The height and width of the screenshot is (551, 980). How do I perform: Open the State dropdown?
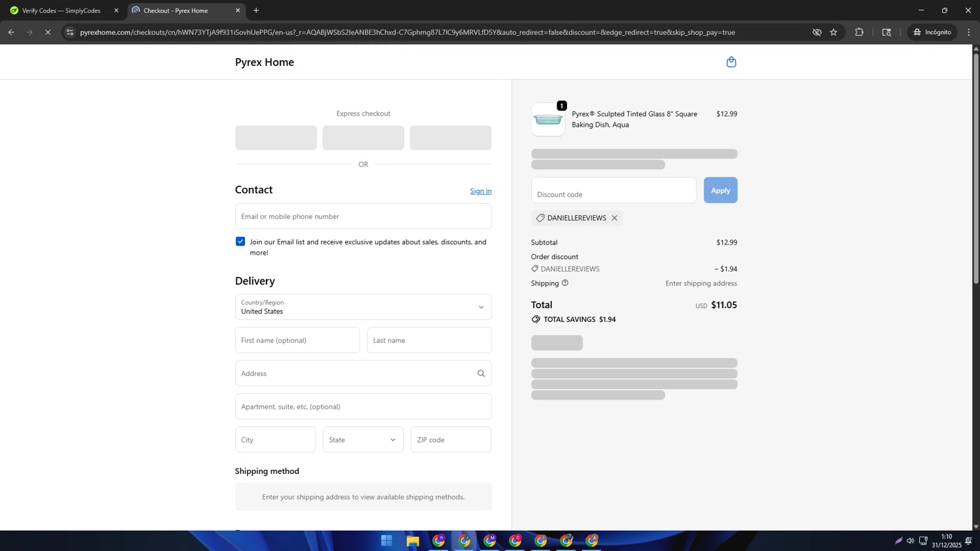[x=363, y=439]
